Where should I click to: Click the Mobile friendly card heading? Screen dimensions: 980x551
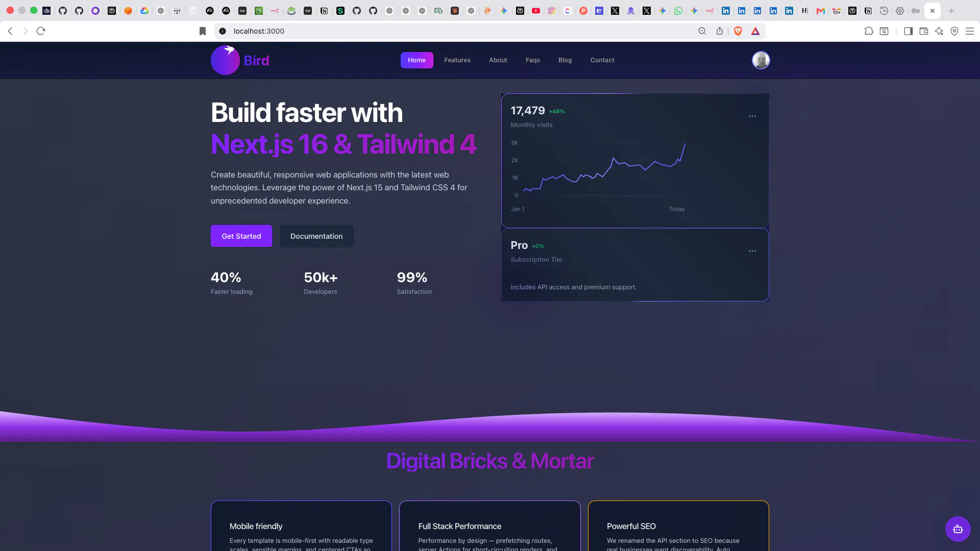tap(256, 526)
